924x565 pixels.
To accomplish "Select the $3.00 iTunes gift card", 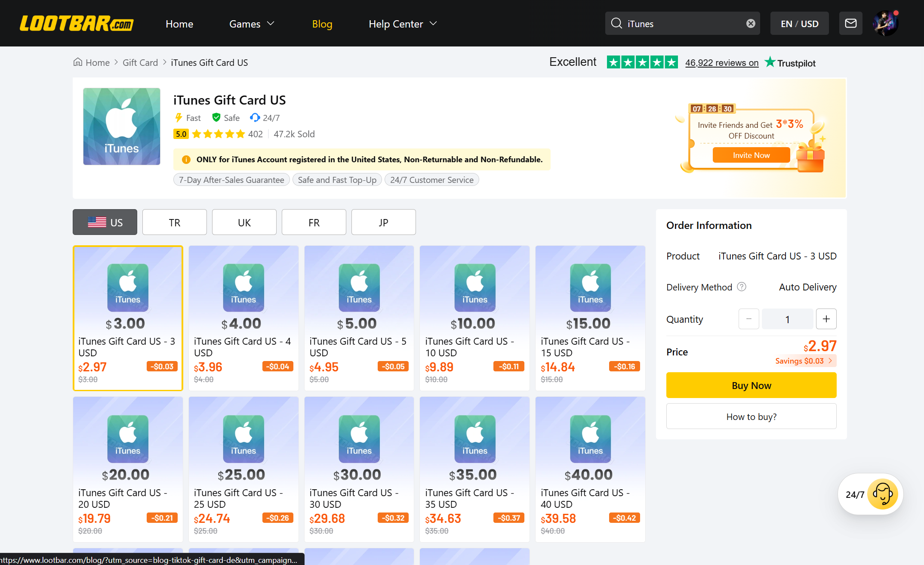I will click(128, 318).
